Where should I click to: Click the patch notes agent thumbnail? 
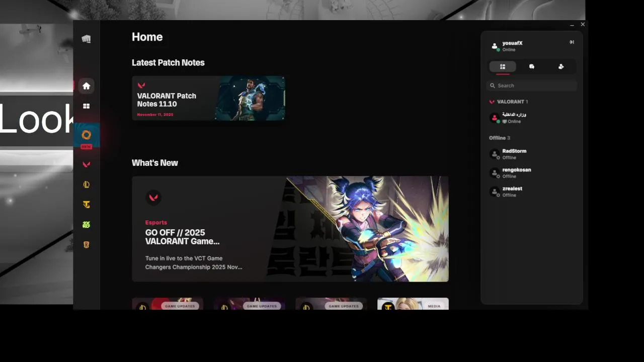[250, 98]
